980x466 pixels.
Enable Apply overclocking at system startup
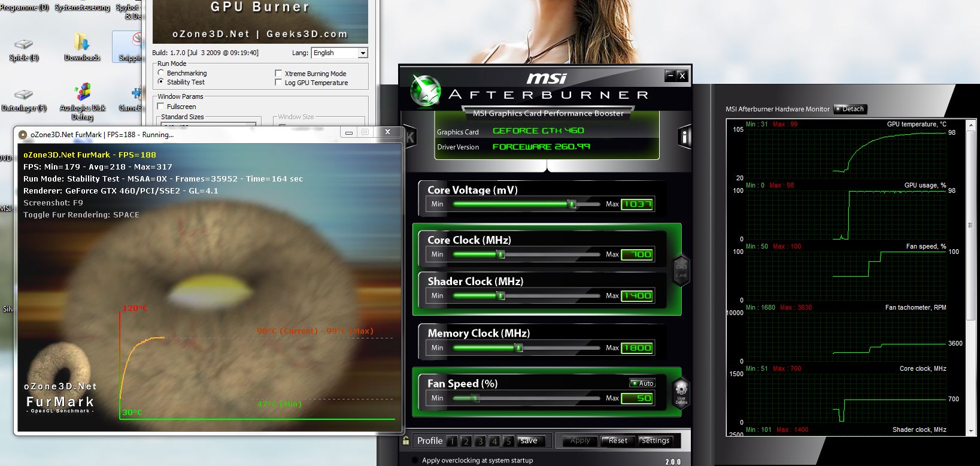[x=415, y=461]
